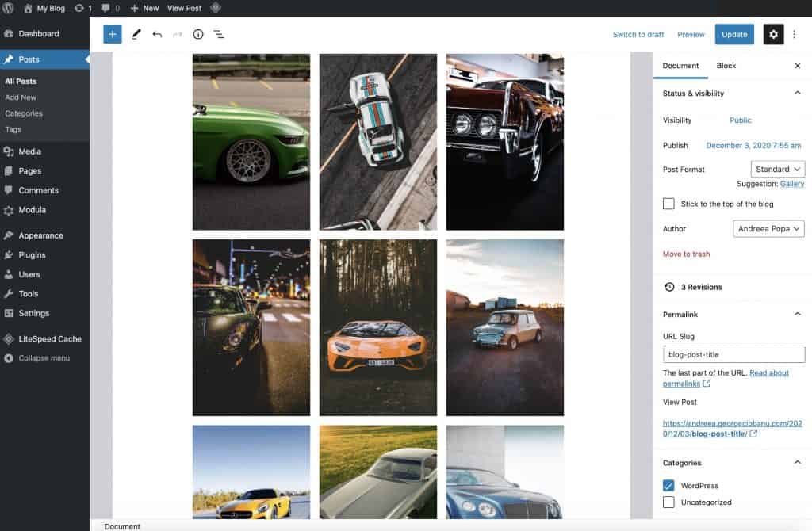The height and width of the screenshot is (531, 812).
Task: Select the green car gallery image
Action: point(251,142)
